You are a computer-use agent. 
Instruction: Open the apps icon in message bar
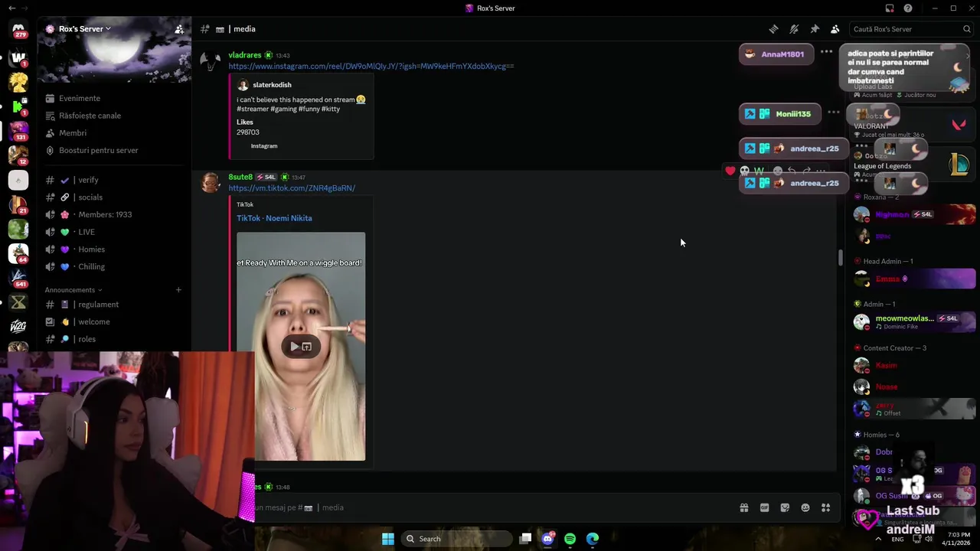click(825, 507)
